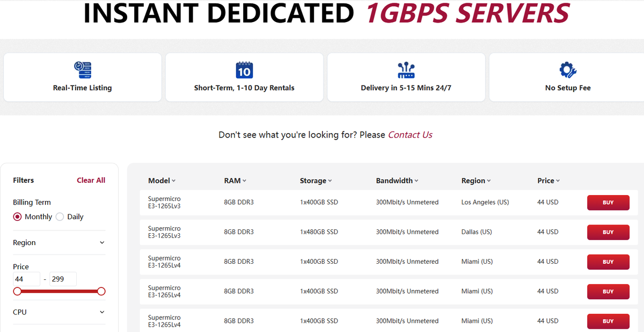This screenshot has height=332, width=644.
Task: Click the router icon above Delivery in 5-15 Mins
Action: coord(406,70)
